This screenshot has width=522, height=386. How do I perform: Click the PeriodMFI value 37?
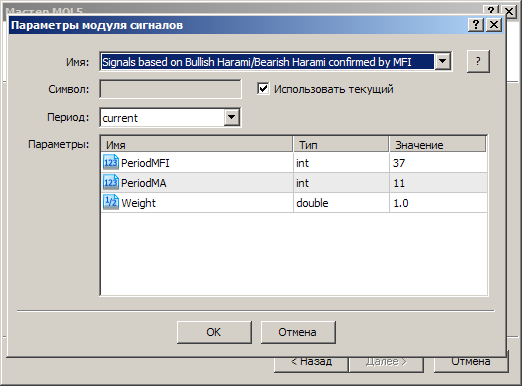point(399,163)
